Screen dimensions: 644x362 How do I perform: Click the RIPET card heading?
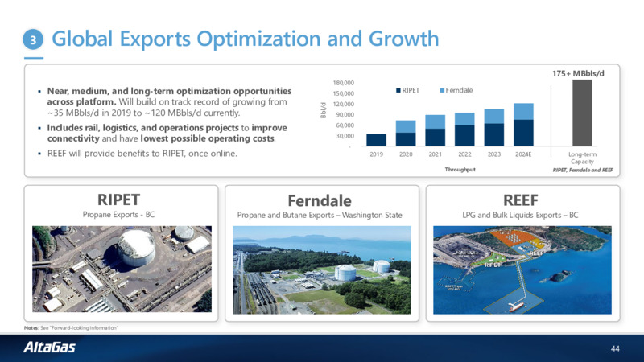coord(118,200)
